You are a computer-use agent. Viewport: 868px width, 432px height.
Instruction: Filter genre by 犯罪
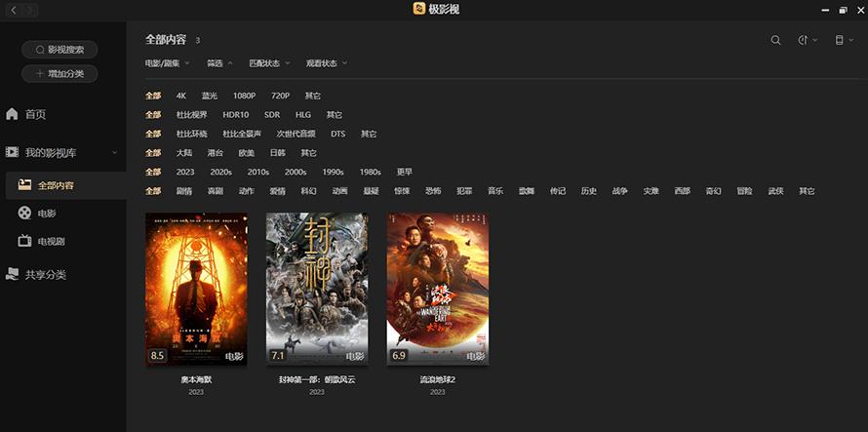point(464,191)
